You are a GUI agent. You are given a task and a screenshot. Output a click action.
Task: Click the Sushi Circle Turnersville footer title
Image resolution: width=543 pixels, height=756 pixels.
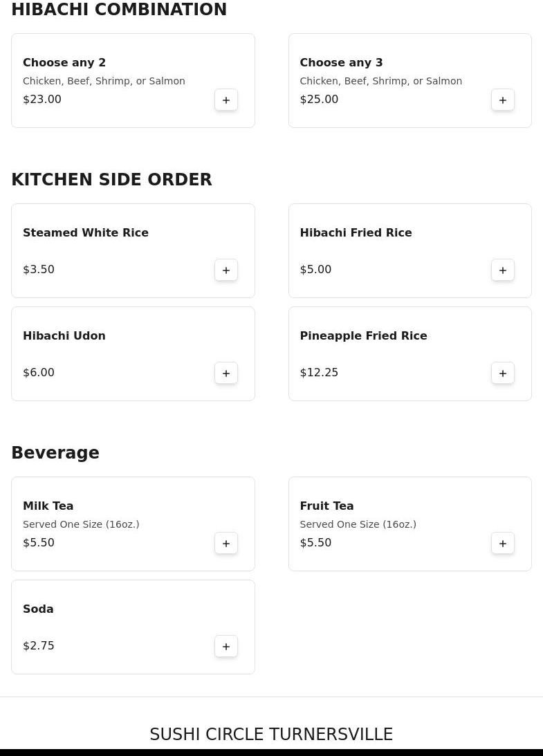(271, 734)
